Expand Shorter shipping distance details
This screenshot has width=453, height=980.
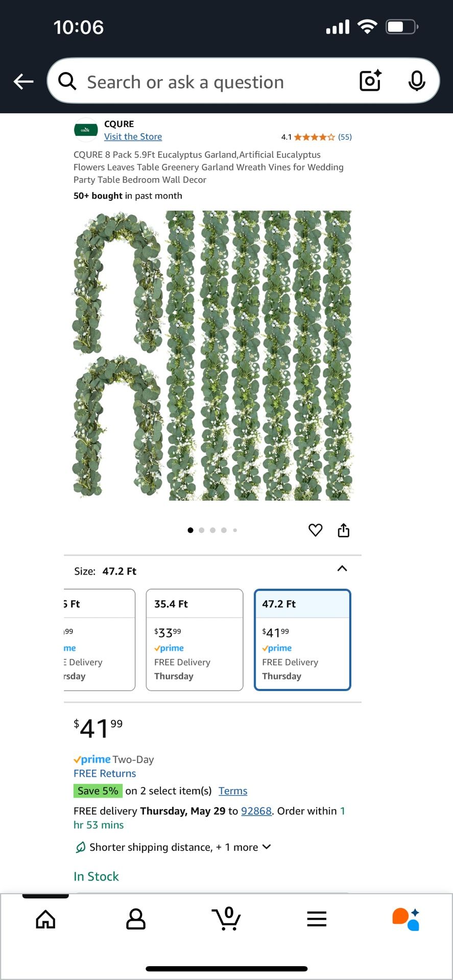266,847
